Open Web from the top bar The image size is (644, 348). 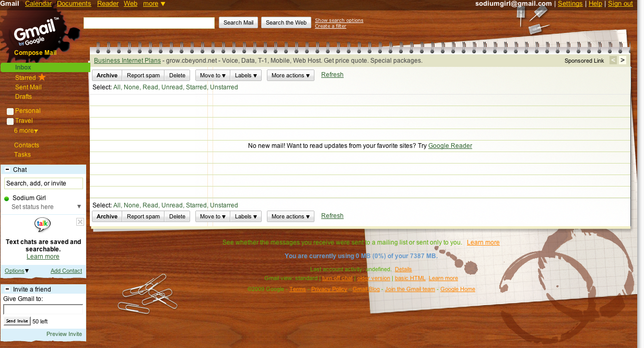131,4
